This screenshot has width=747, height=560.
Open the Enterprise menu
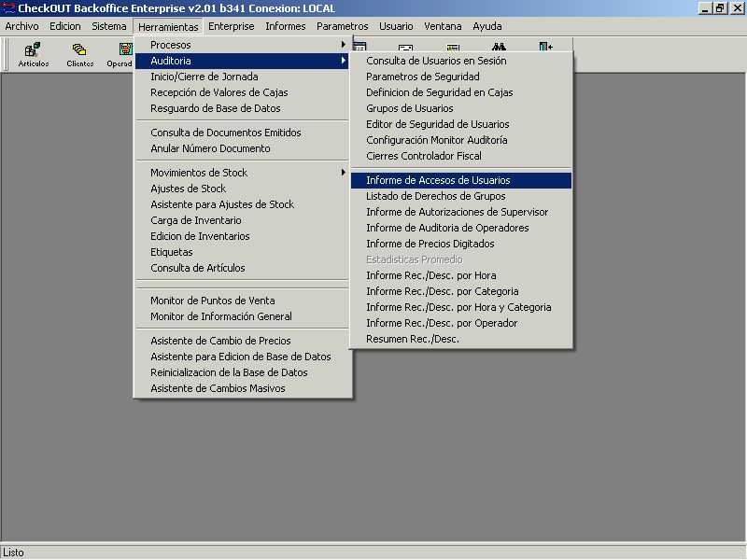pyautogui.click(x=231, y=26)
